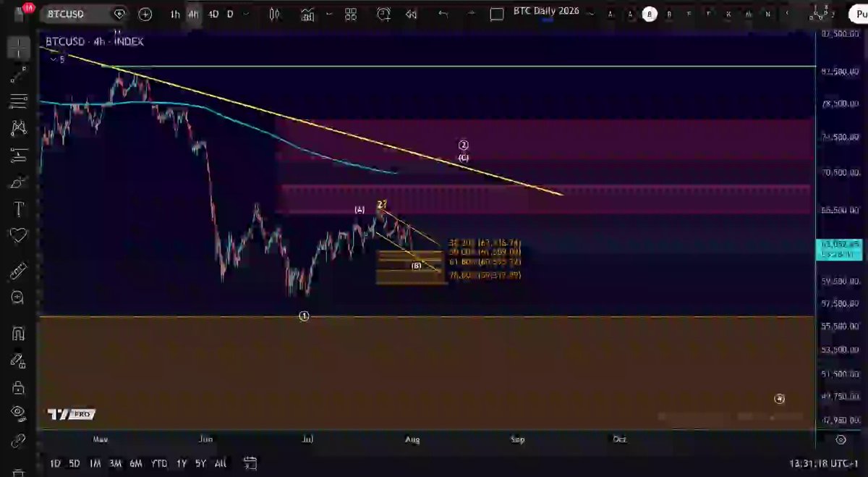The width and height of the screenshot is (868, 477).
Task: Open the chart patterns tool
Action: 19,128
